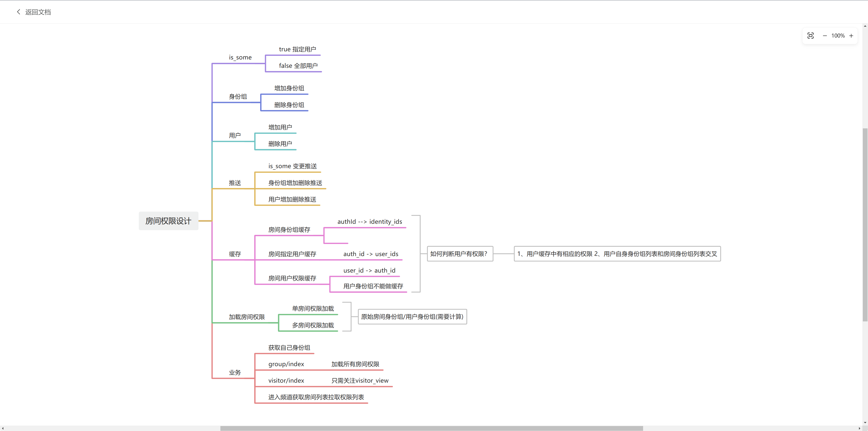Open the 返回文档 link
Screen dimensions: 868x431
[38, 12]
